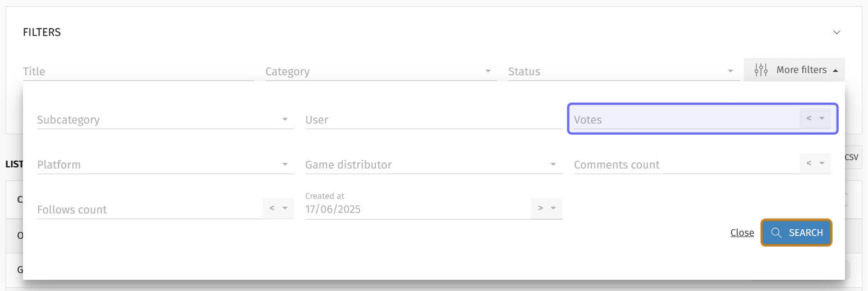Click the Votes number field

pyautogui.click(x=686, y=120)
